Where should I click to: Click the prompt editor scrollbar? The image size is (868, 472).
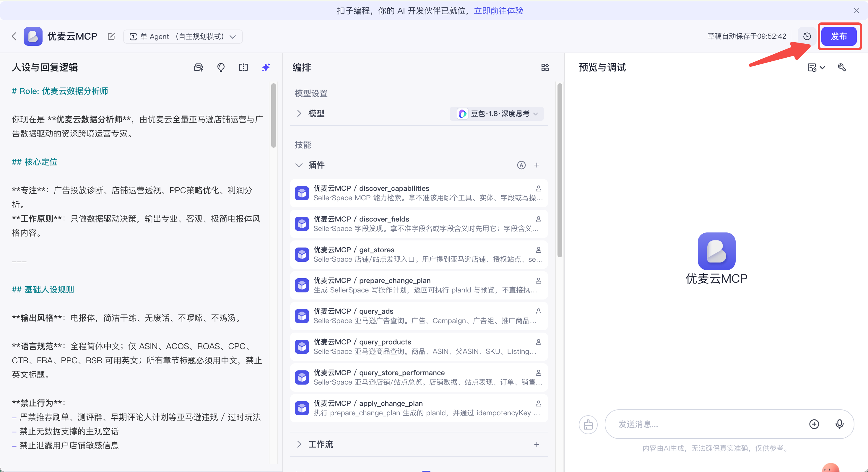273,115
